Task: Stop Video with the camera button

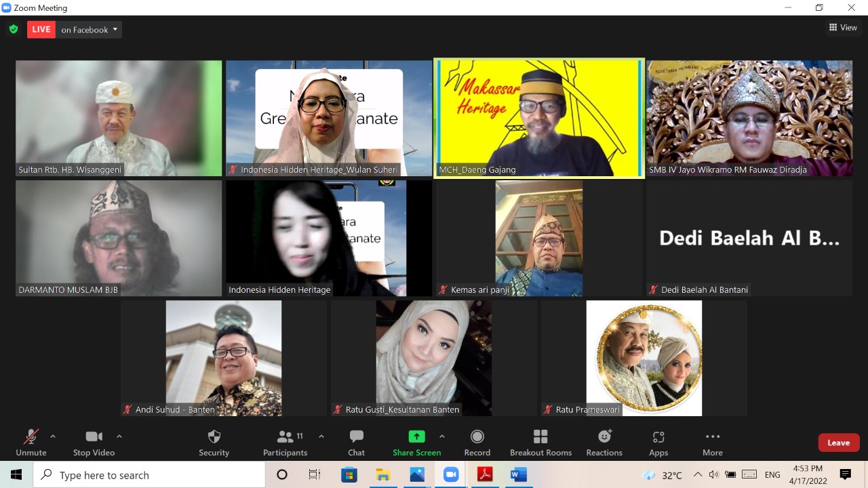Action: [94, 443]
